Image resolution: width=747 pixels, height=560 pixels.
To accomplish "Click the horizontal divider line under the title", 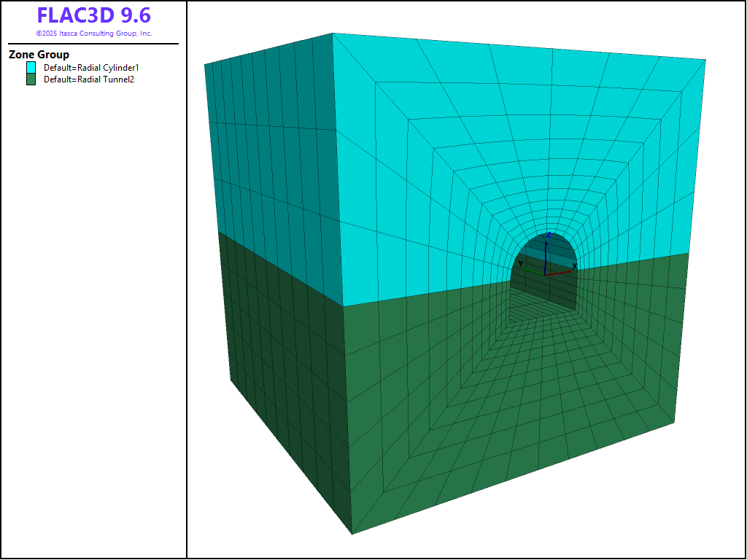I will [93, 44].
